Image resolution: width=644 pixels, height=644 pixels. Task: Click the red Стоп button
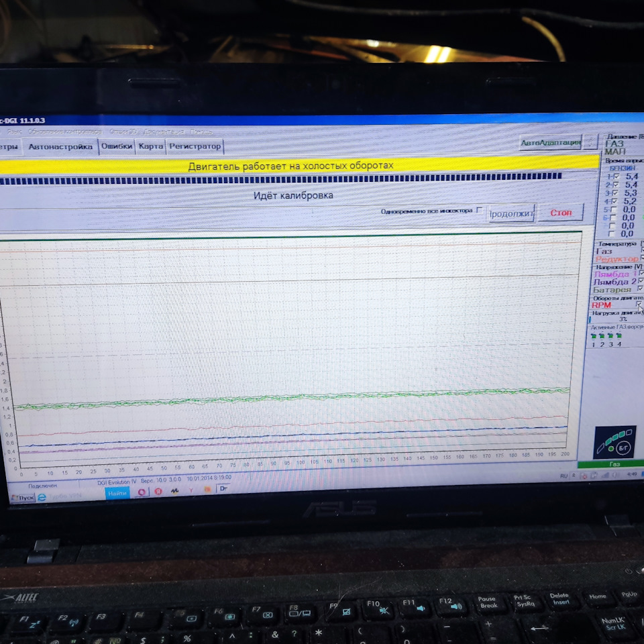561,213
